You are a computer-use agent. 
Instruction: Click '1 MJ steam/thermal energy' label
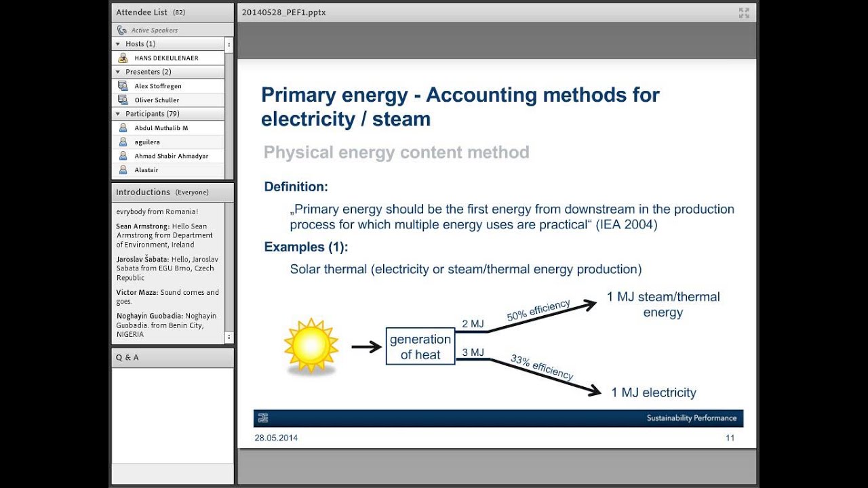[x=663, y=304]
